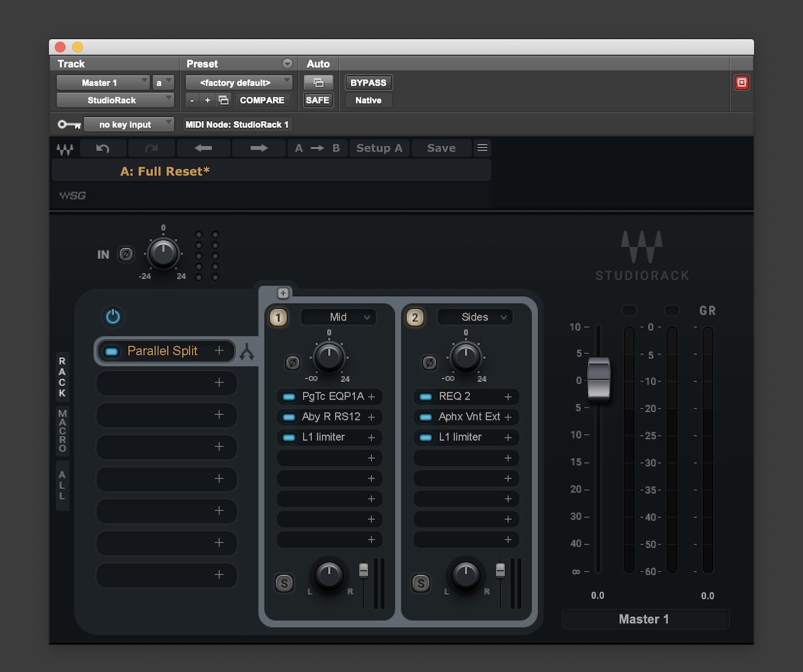Open Sides chain mode dropdown
The image size is (803, 672).
coord(475,317)
